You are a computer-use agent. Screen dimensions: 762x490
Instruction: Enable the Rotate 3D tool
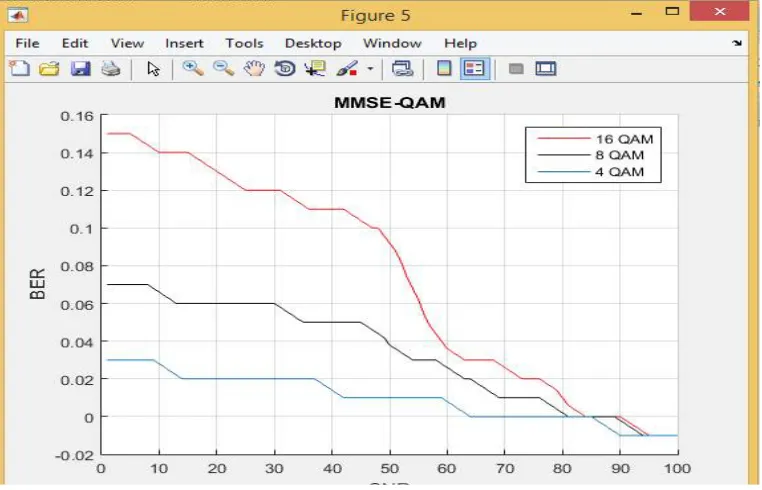[285, 69]
